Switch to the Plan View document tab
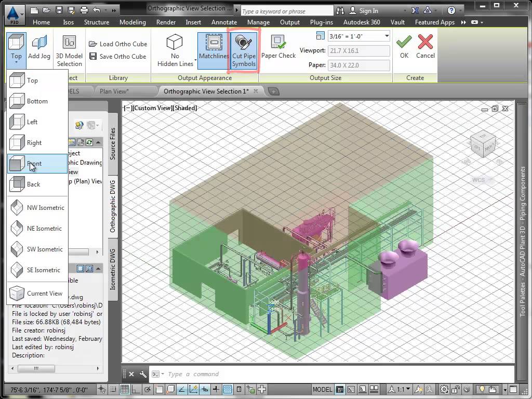 114,91
